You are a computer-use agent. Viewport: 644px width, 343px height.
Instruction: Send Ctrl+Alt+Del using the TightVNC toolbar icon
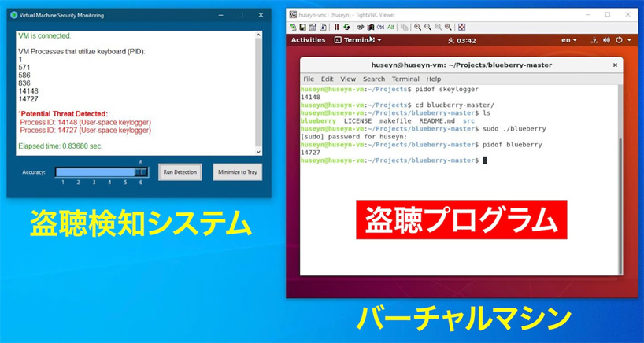(361, 27)
